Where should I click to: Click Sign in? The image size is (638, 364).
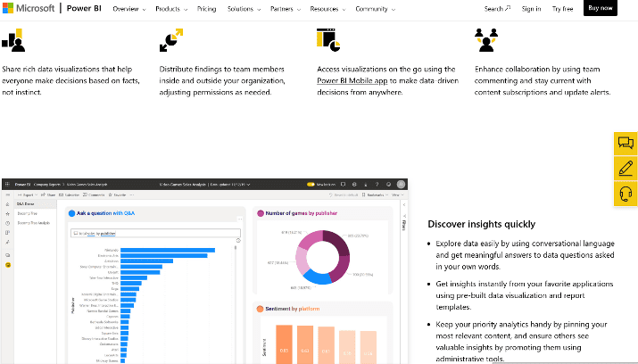tap(531, 9)
